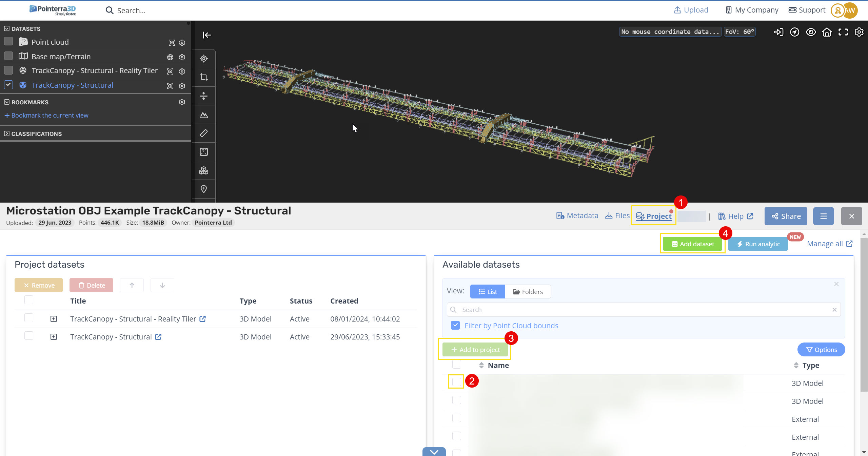Collapse the BOOKMARKS section

click(6, 102)
